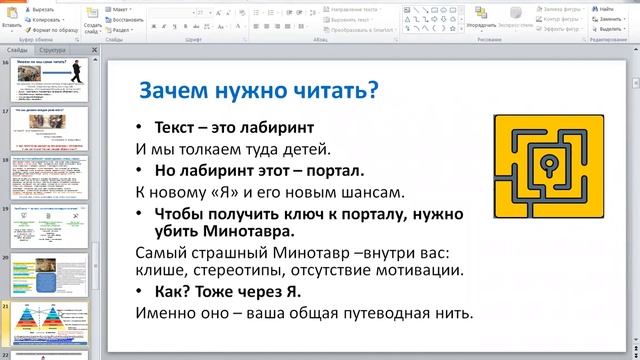Toggle bold (Ж) formatting
The height and width of the screenshot is (360, 640).
point(154,27)
